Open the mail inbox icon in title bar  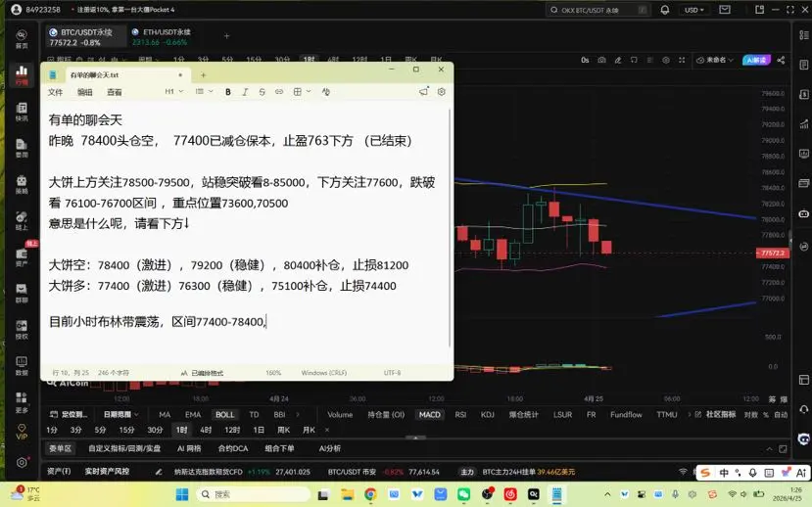pos(725,10)
